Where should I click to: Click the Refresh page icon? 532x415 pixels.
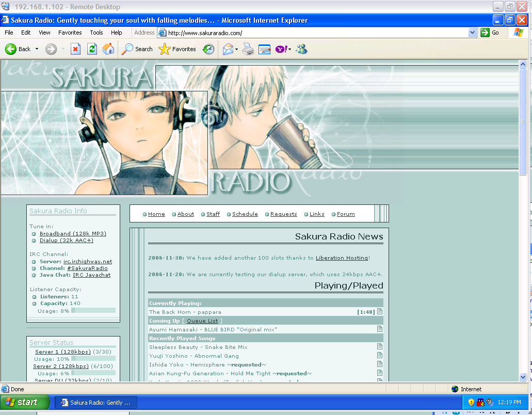coord(92,49)
